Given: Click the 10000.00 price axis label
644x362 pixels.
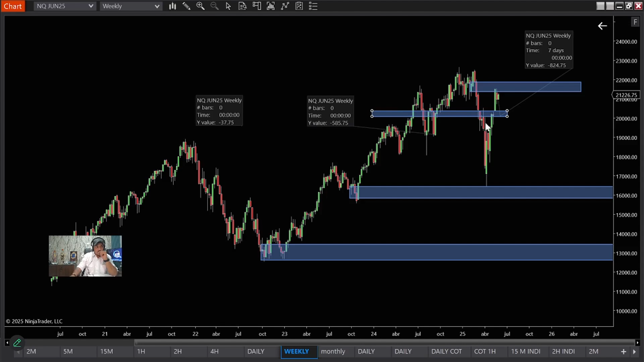Looking at the screenshot, I should coord(626,311).
